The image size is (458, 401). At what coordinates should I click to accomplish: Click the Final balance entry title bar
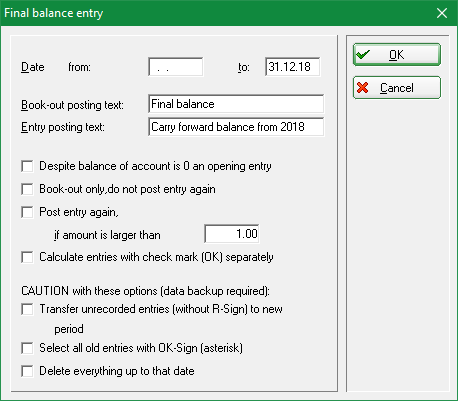pos(217,13)
